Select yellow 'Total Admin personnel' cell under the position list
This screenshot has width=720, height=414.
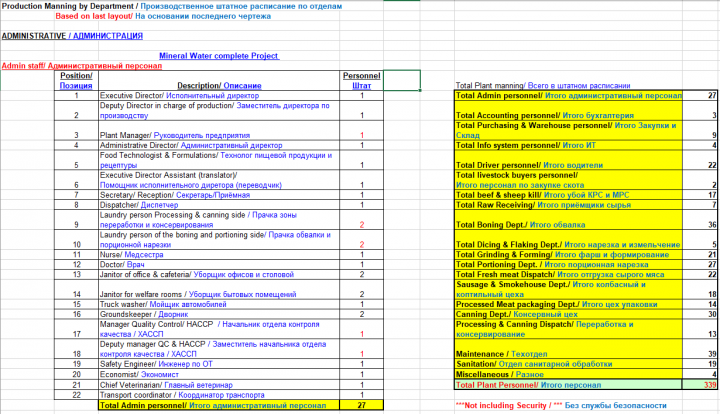coord(219,405)
